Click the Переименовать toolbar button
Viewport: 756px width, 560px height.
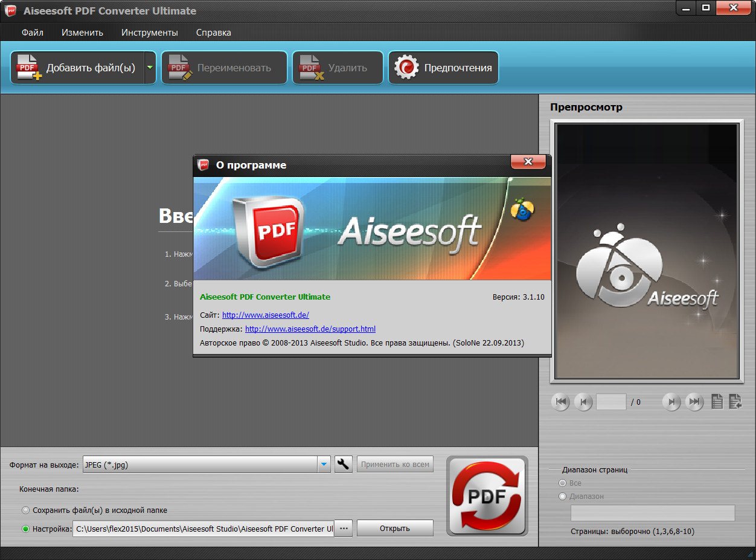(x=224, y=68)
